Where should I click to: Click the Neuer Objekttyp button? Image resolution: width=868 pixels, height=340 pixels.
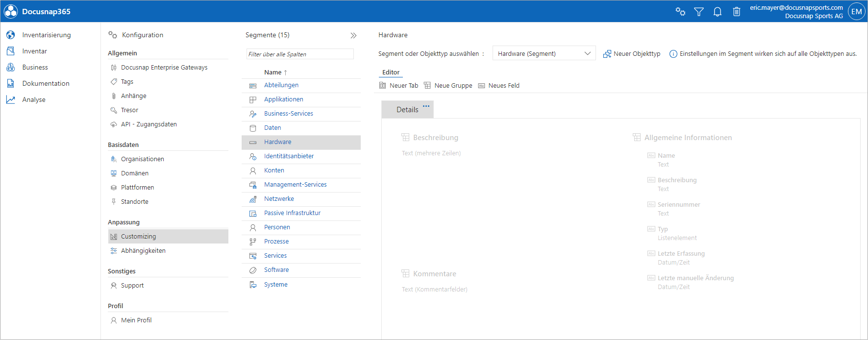click(631, 54)
